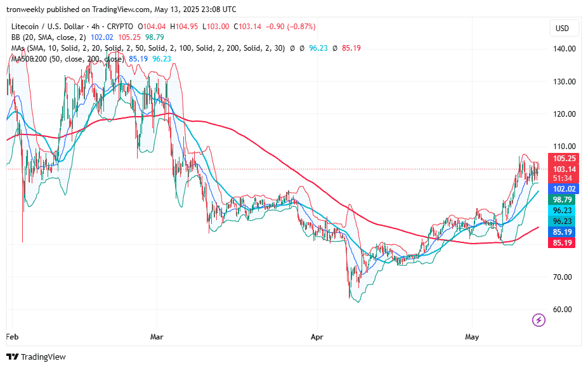Click the red 85.19 price axis label
The width and height of the screenshot is (588, 368).
point(562,243)
